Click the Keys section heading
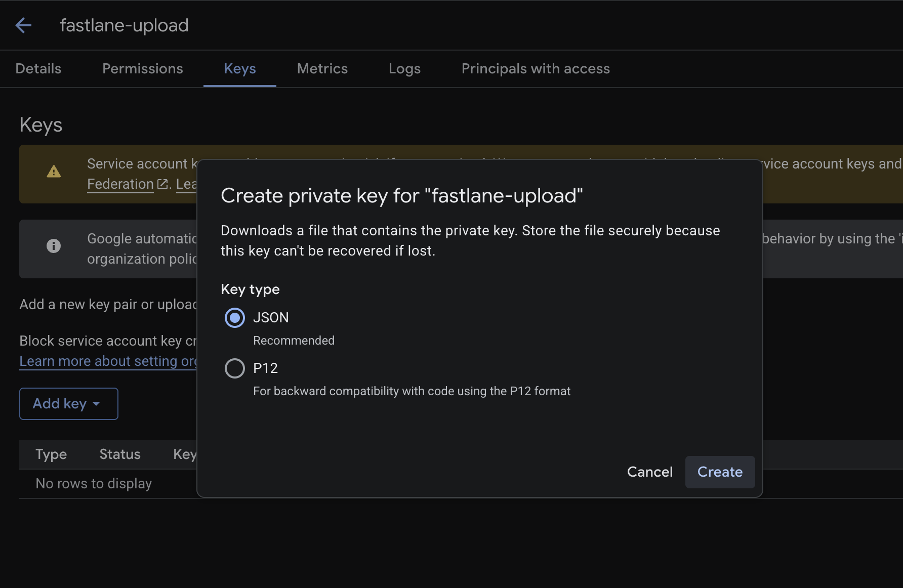 click(41, 125)
